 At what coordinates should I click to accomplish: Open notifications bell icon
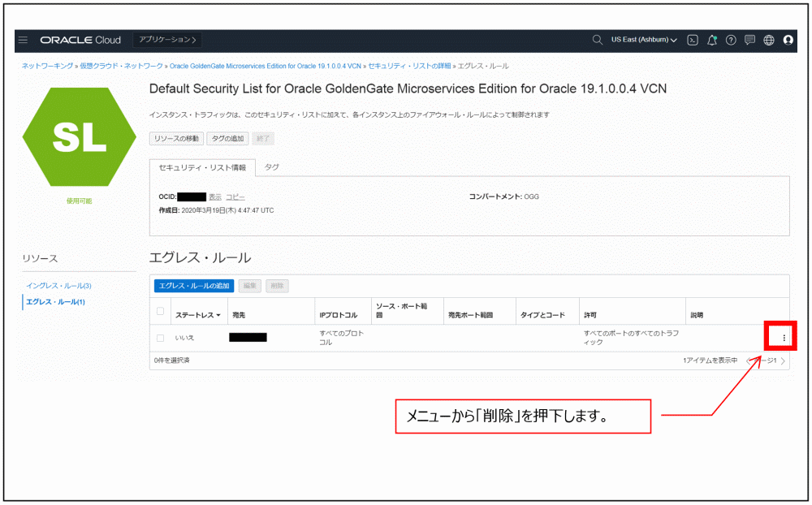pyautogui.click(x=712, y=40)
